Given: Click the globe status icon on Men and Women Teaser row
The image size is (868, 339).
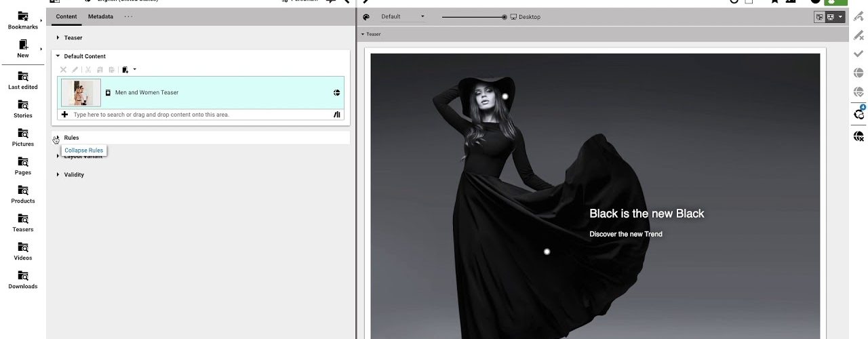Looking at the screenshot, I should point(336,92).
